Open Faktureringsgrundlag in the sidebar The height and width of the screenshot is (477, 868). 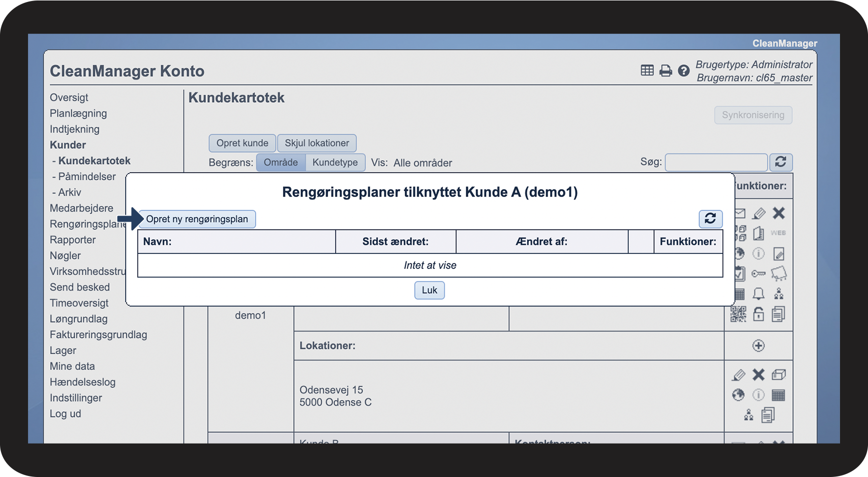click(98, 335)
